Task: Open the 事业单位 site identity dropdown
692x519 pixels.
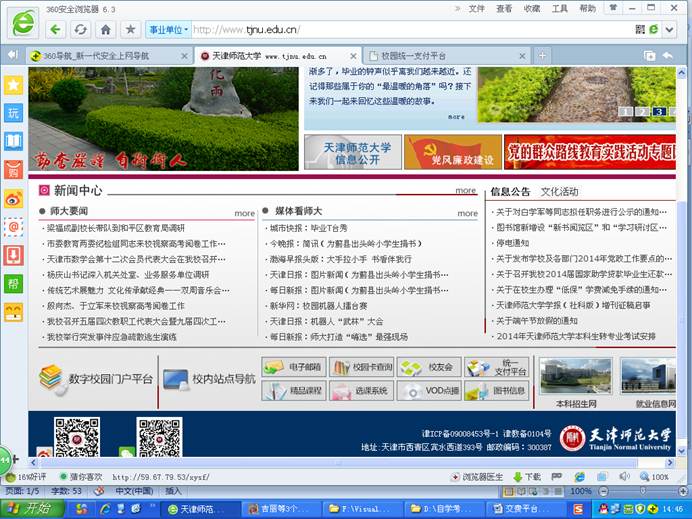Action: pos(168,30)
